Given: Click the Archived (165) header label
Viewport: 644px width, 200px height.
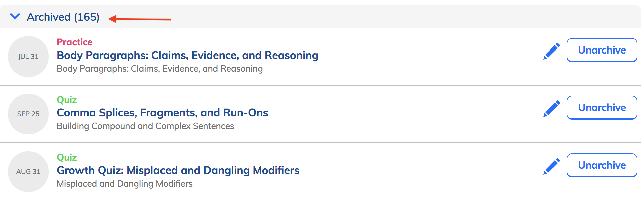Looking at the screenshot, I should coord(63,17).
